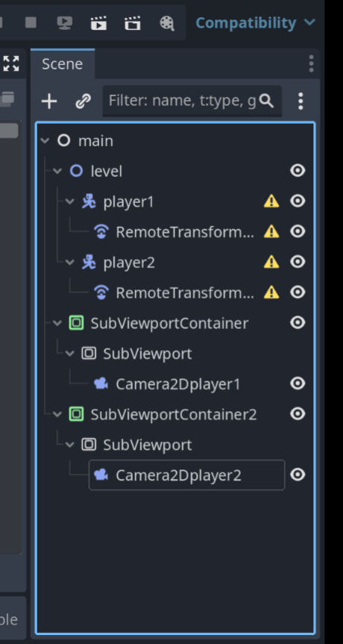Screen dimensions: 343x644
Task: Click the stop running project square
Action: 31,22
